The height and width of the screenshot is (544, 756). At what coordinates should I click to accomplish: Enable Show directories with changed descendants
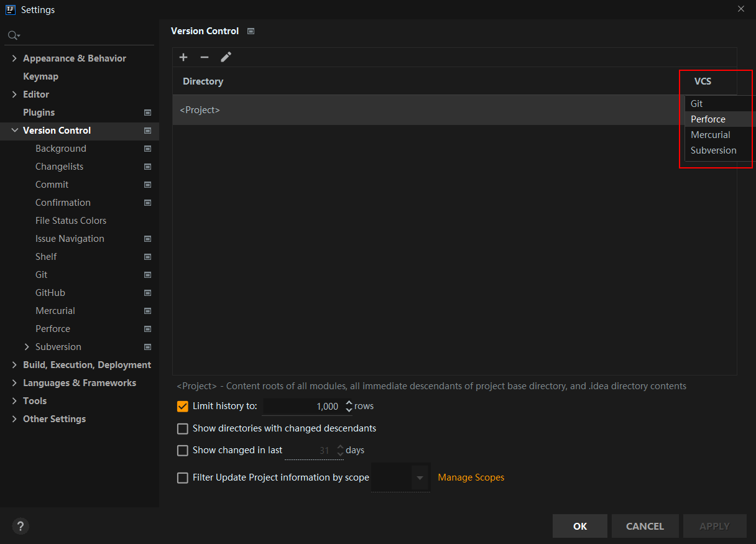tap(183, 428)
